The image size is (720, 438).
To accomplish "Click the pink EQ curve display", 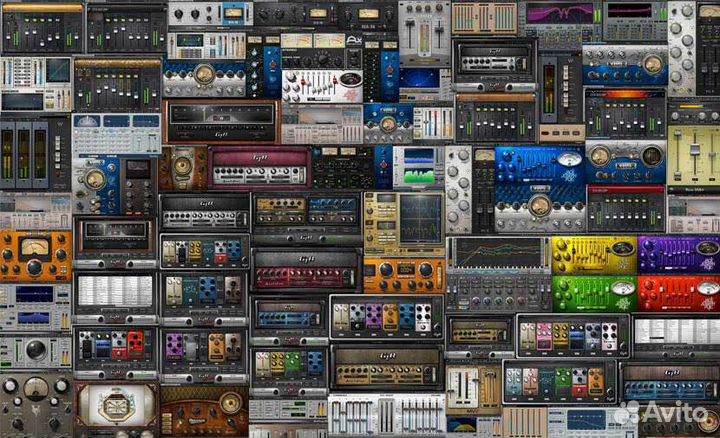I will (x=559, y=13).
